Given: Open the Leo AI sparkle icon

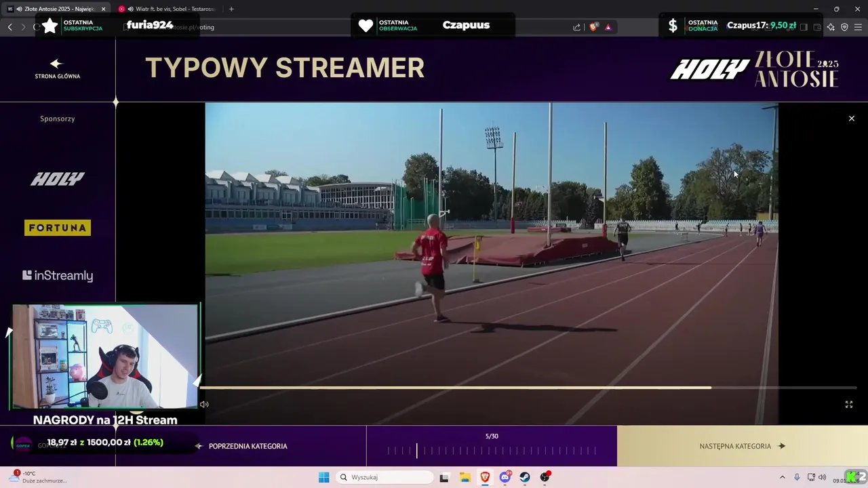Looking at the screenshot, I should point(831,27).
